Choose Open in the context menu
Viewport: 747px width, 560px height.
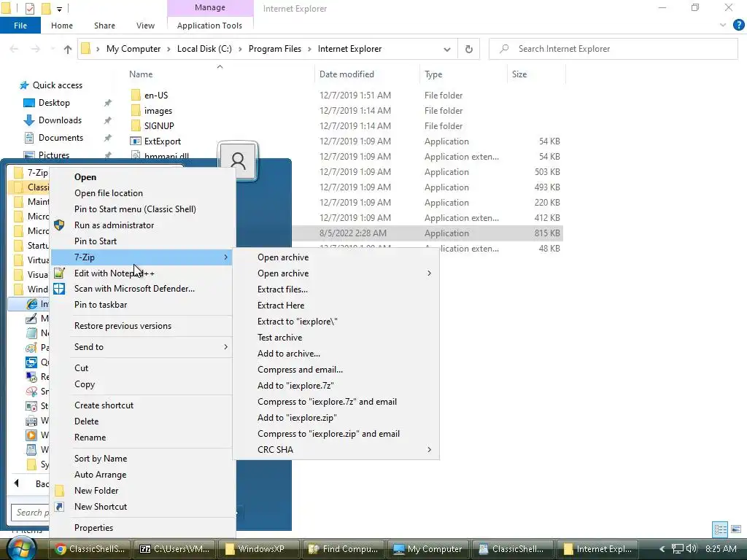tap(85, 177)
